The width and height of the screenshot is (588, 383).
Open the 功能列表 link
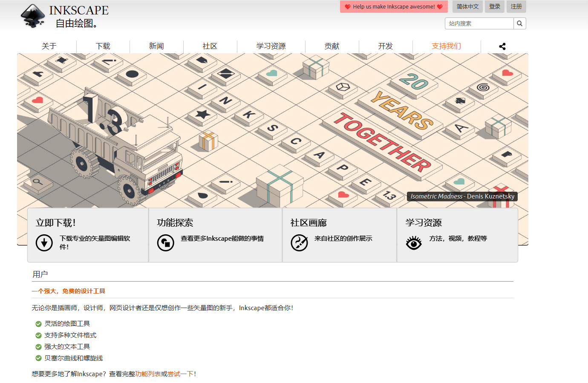pos(148,374)
